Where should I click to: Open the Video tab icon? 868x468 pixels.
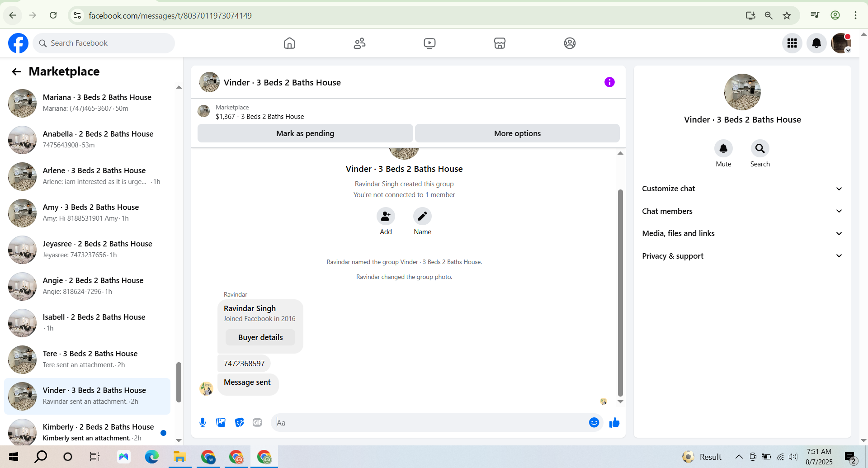429,43
